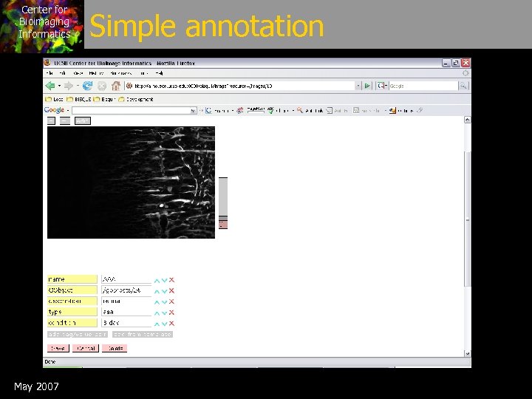The image size is (532, 399).
Task: Move the name tag row down
Action: [x=164, y=281]
